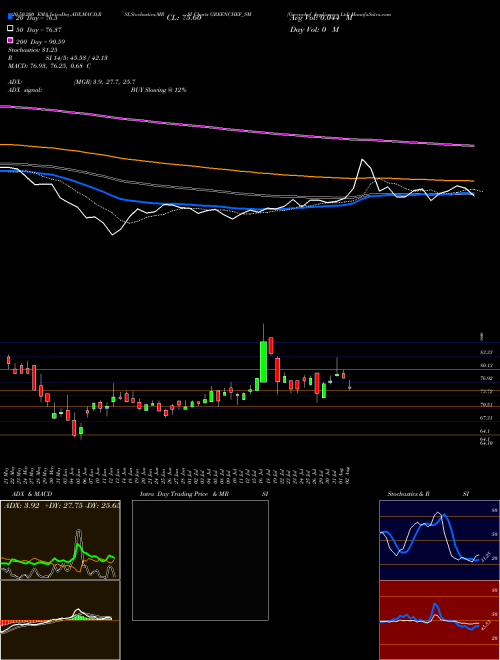The image size is (500, 660).
Task: Click the ADX 3.92 +DY -DY readout
Action: tap(62, 505)
